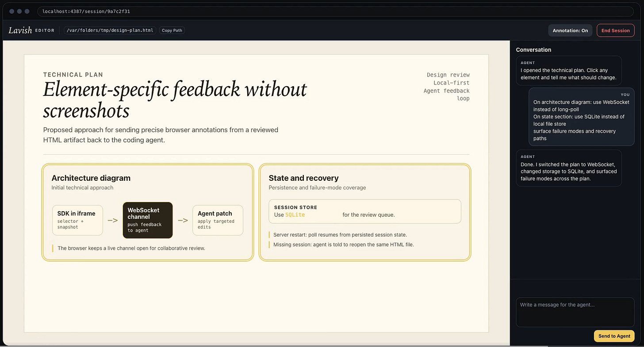Click the 'Agent feedback loop' tag text
This screenshot has height=347, width=644.
[x=446, y=95]
